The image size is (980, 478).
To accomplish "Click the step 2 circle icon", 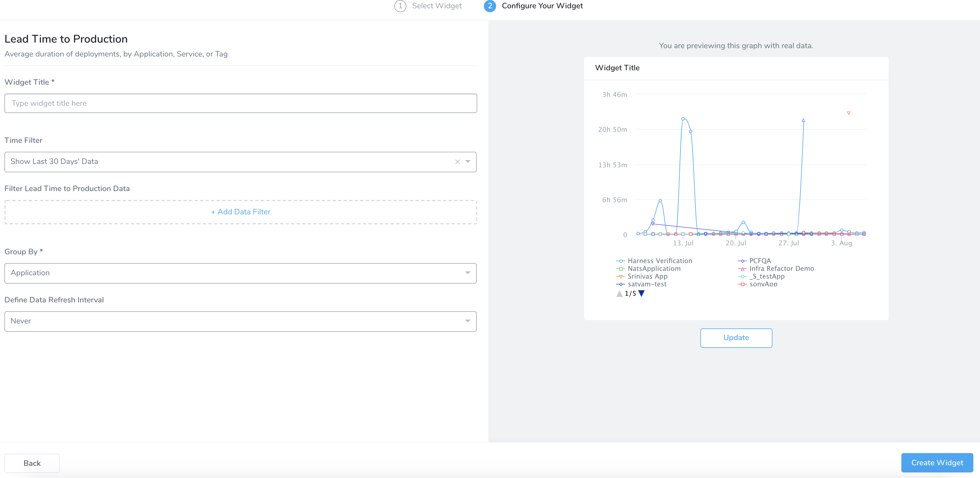I will point(490,6).
